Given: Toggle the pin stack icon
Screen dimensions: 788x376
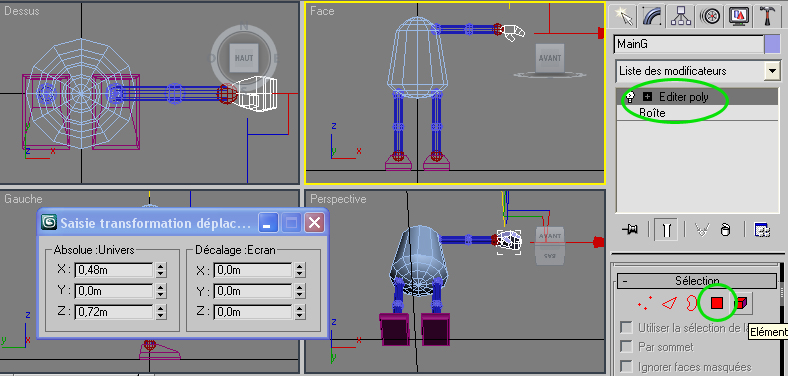Looking at the screenshot, I should pyautogui.click(x=630, y=230).
